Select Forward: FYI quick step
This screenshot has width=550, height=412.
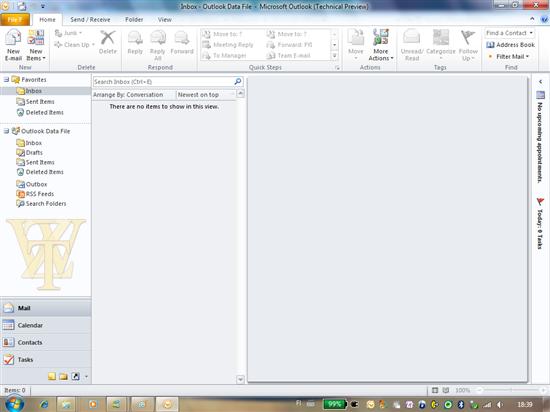(x=290, y=45)
